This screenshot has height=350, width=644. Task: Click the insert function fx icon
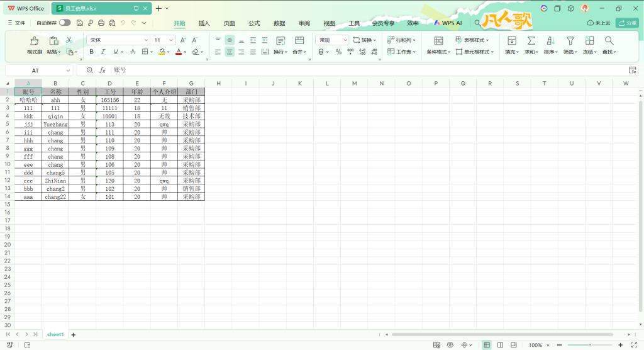(103, 71)
